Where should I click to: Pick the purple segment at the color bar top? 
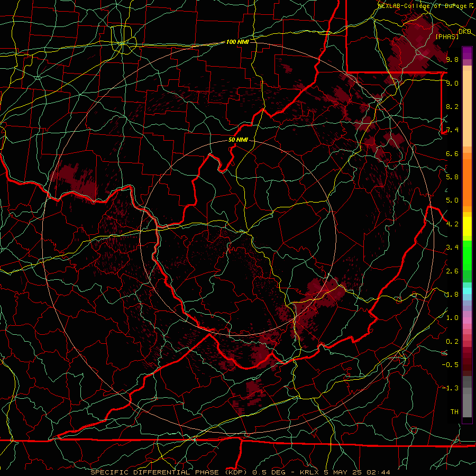(467, 53)
